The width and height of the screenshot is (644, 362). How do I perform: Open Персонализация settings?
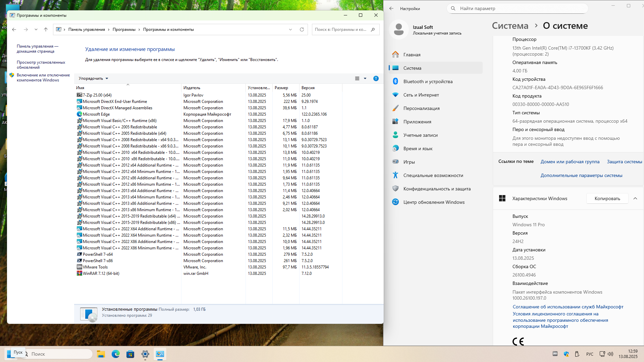(435, 108)
